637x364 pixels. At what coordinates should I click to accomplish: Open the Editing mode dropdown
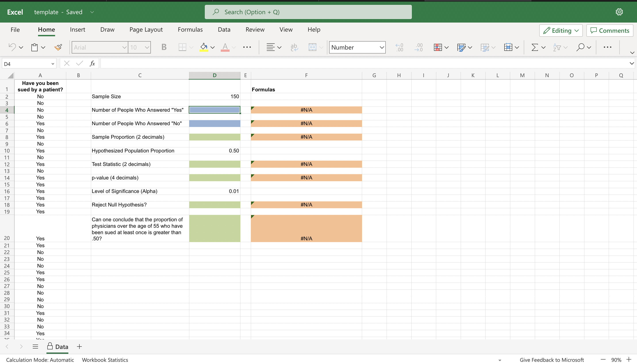click(x=561, y=30)
